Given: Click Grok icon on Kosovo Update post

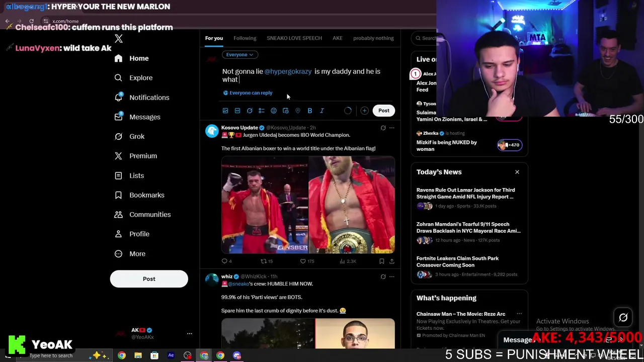Looking at the screenshot, I should (x=383, y=128).
